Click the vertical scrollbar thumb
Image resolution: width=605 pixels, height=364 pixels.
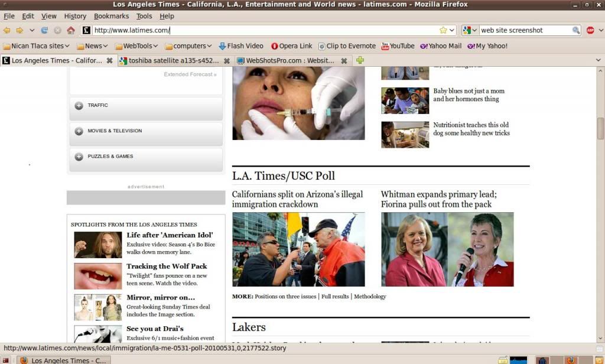[600, 128]
